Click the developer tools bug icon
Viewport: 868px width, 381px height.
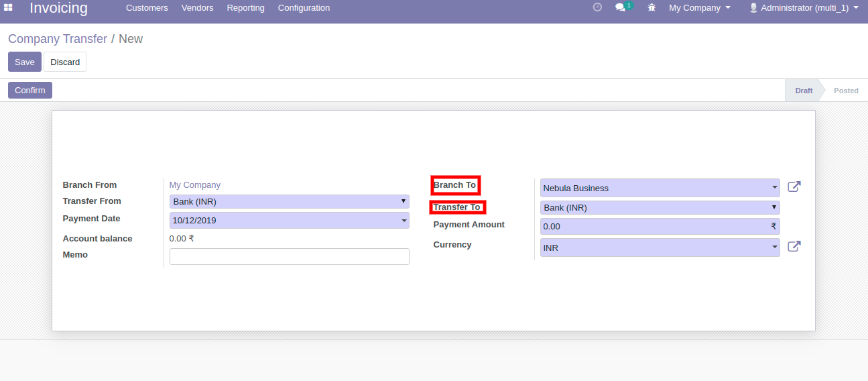coord(652,8)
